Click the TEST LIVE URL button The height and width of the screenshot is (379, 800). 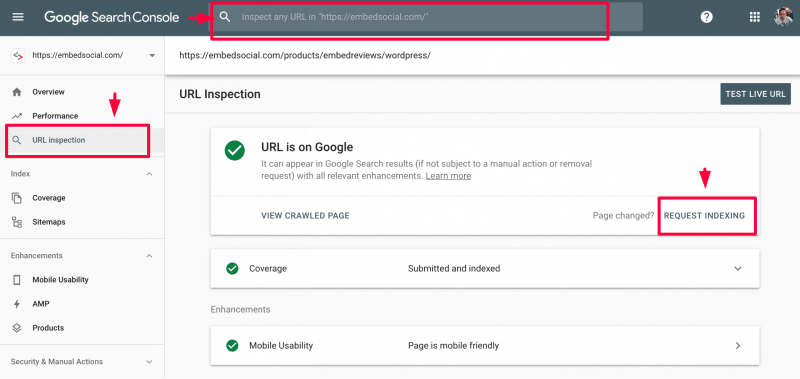[x=755, y=94]
